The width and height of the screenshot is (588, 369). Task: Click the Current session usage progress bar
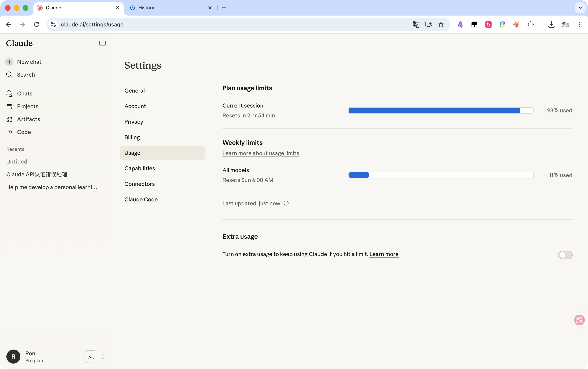click(x=441, y=111)
